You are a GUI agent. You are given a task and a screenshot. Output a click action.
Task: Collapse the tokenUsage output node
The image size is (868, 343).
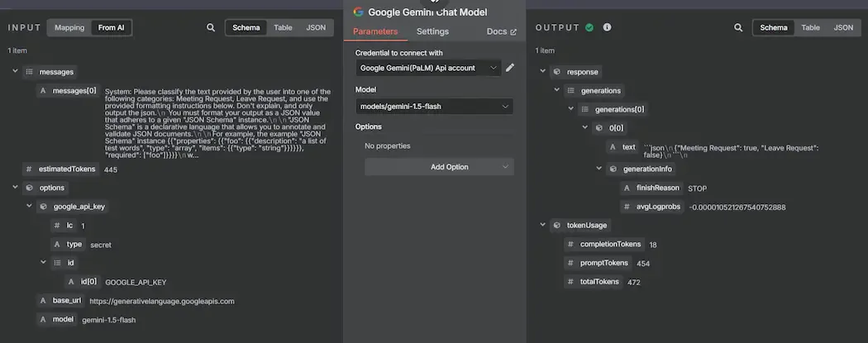(541, 224)
